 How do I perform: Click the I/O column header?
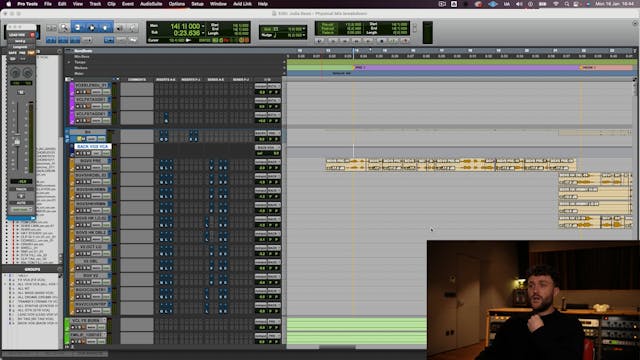pos(267,80)
